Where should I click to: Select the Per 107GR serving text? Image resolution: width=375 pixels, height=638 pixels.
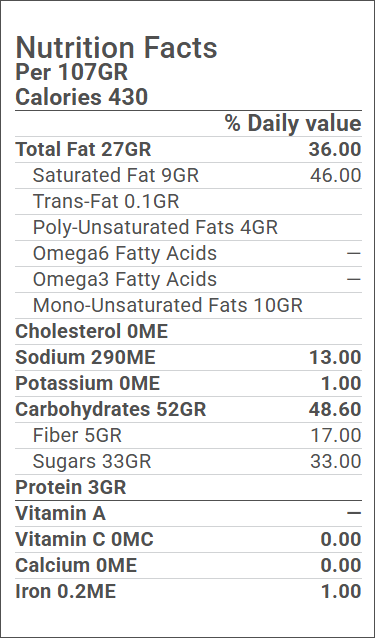click(x=72, y=72)
